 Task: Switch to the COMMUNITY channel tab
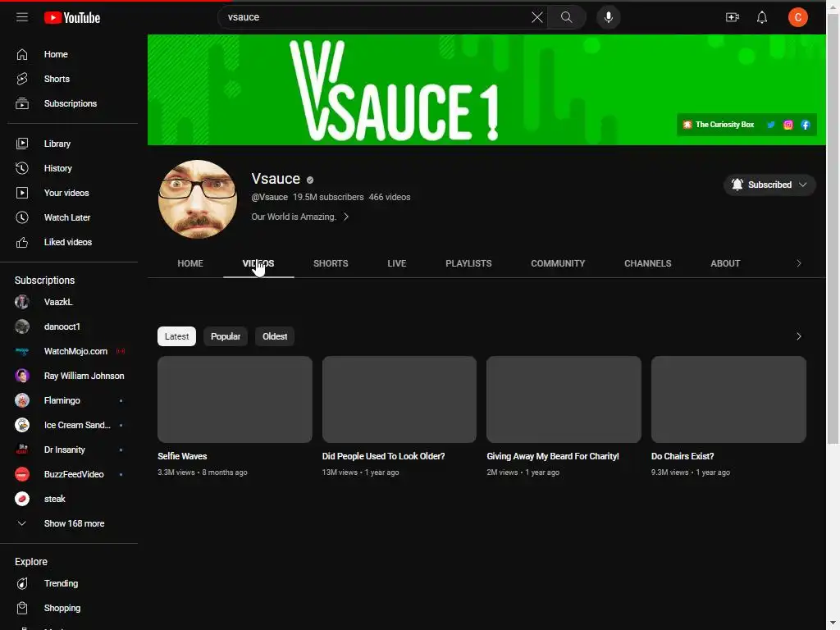pos(558,263)
